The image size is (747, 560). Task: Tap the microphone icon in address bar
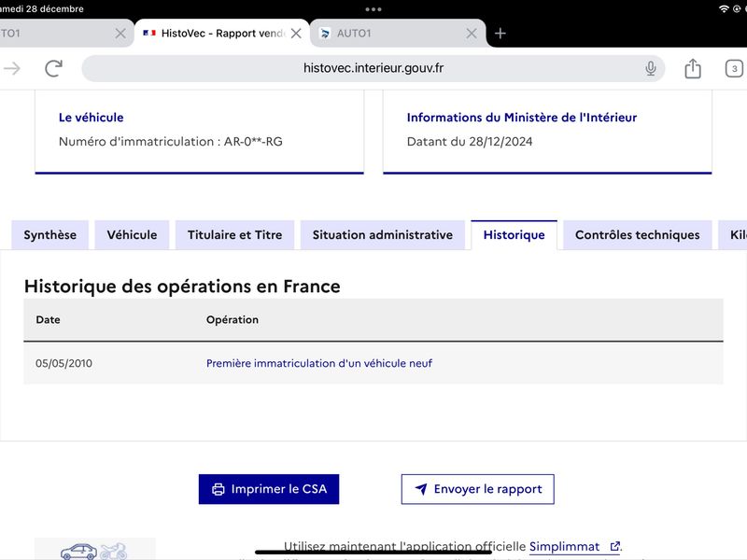click(x=650, y=68)
